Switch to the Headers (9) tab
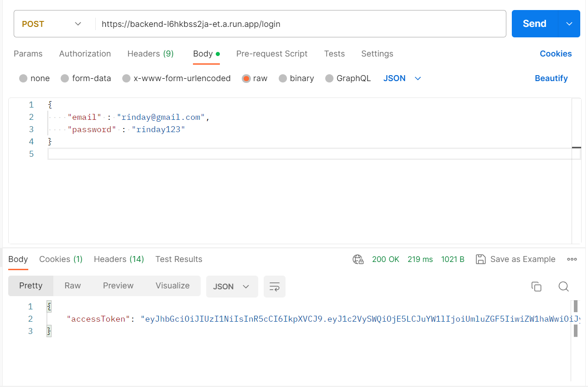The height and width of the screenshot is (390, 588). coord(151,53)
